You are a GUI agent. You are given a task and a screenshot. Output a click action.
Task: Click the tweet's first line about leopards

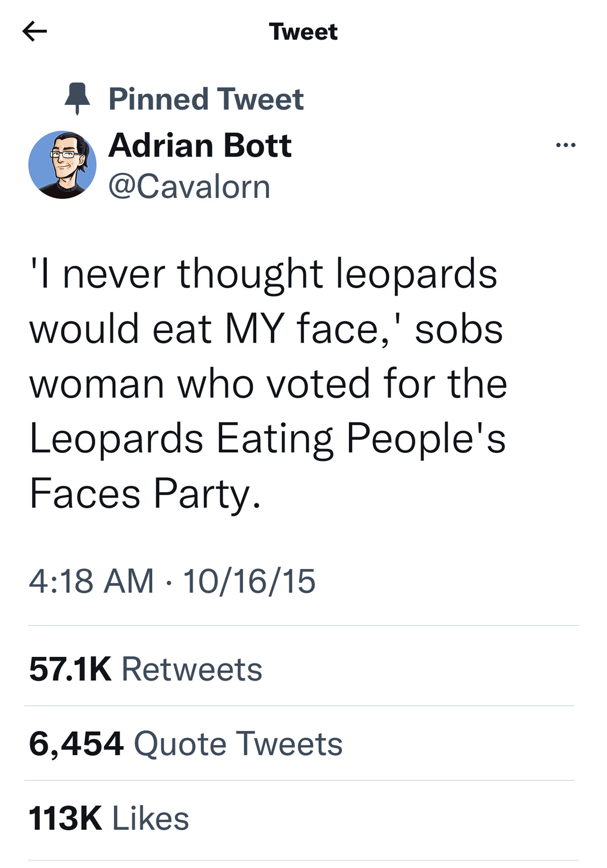263,275
